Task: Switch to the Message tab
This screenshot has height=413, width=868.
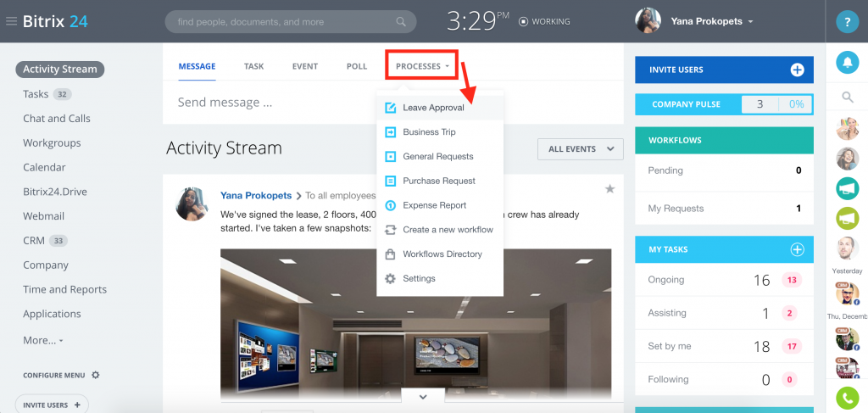Action: pyautogui.click(x=197, y=66)
